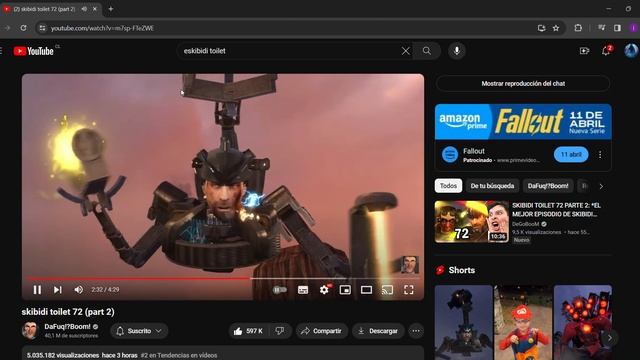640x360 pixels.
Task: Click the #2 en Tendencias en vídeos text
Action: (x=179, y=356)
